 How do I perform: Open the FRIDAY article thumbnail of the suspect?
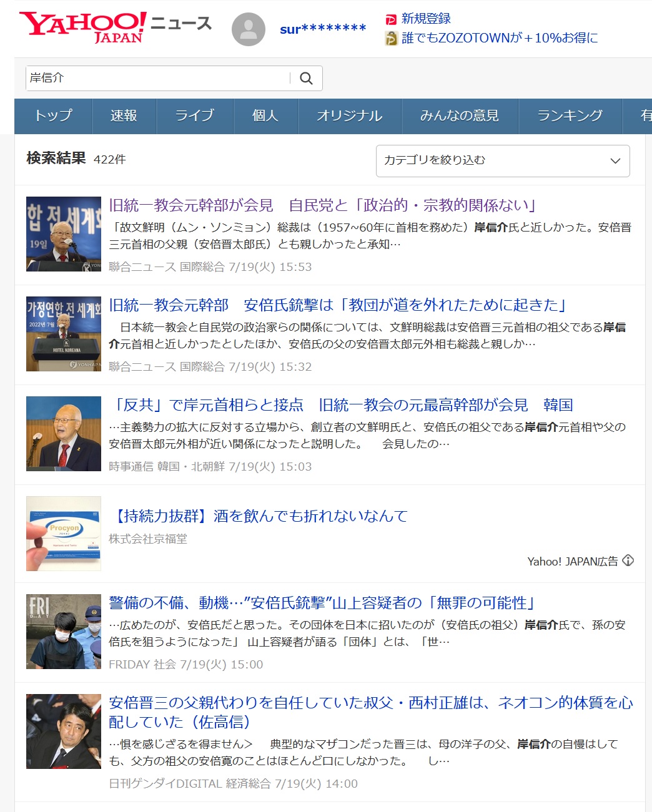pos(64,632)
